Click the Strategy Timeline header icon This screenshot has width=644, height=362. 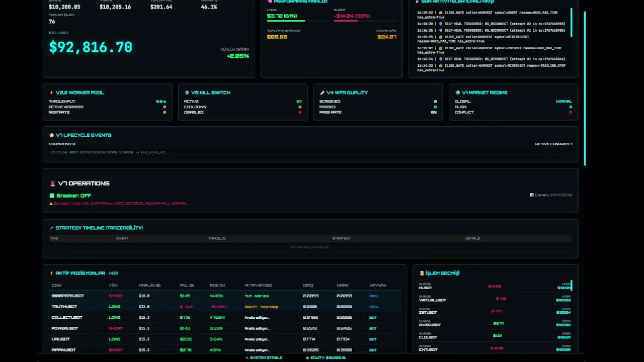coord(51,228)
